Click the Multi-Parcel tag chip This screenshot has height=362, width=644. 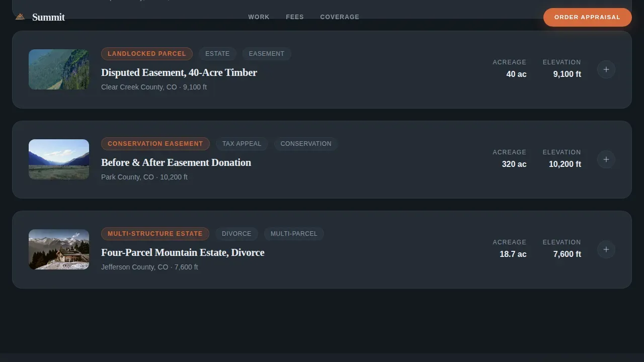click(x=294, y=234)
